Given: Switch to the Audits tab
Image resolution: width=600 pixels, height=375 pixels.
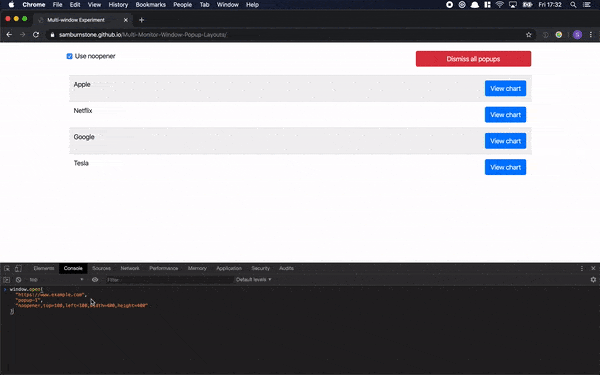Looking at the screenshot, I should coord(286,268).
